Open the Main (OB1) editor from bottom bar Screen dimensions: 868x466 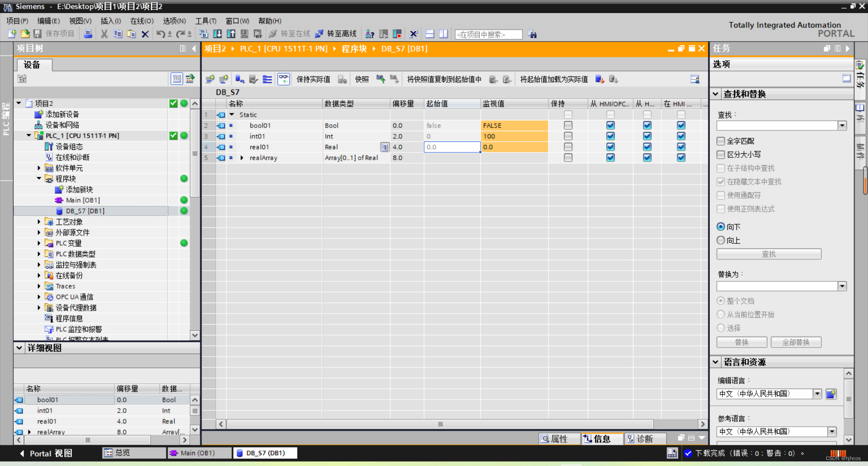click(199, 453)
